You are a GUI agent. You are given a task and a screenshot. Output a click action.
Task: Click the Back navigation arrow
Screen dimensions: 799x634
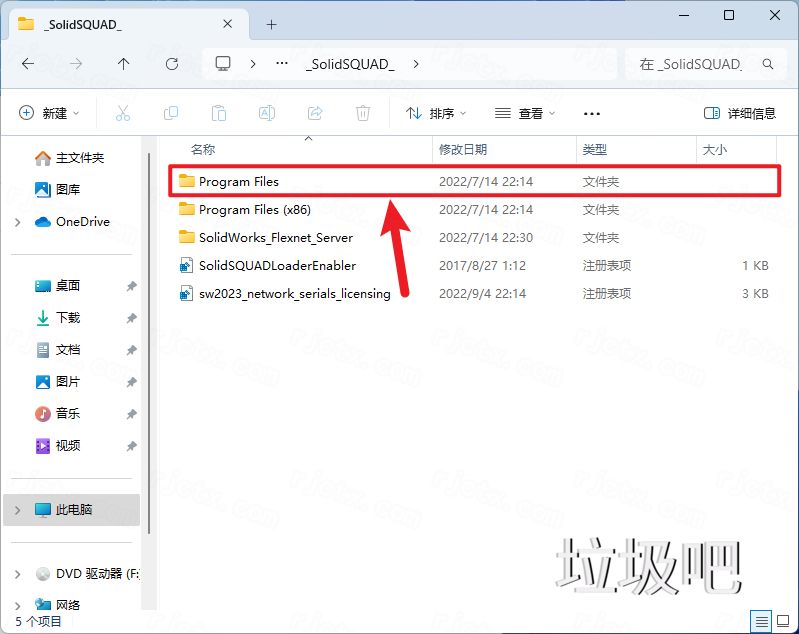[x=28, y=64]
